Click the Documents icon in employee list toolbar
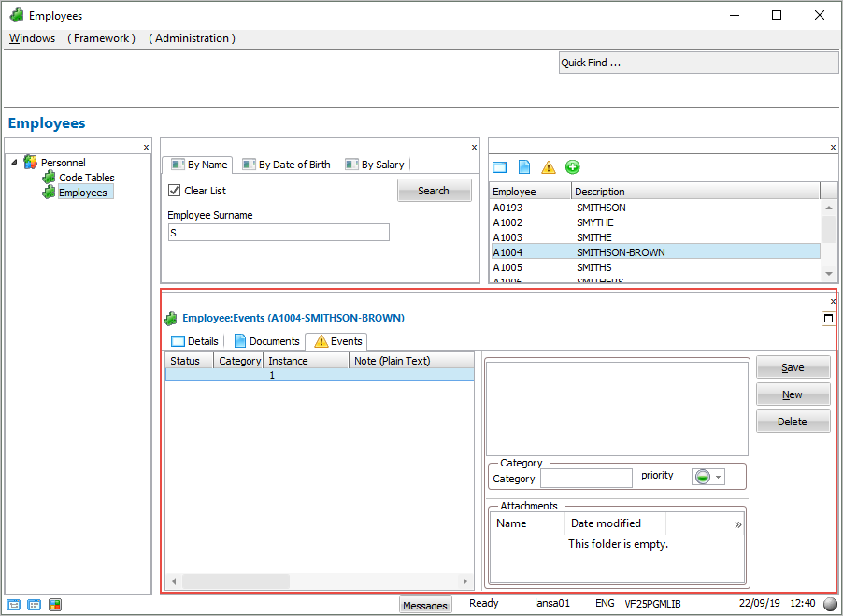The width and height of the screenshot is (843, 616). pos(524,167)
